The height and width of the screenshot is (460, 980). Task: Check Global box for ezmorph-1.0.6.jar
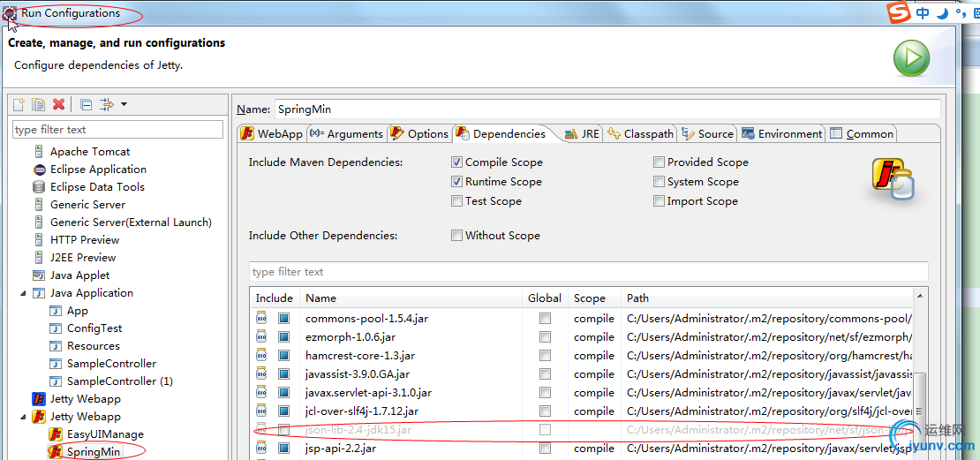coord(546,337)
